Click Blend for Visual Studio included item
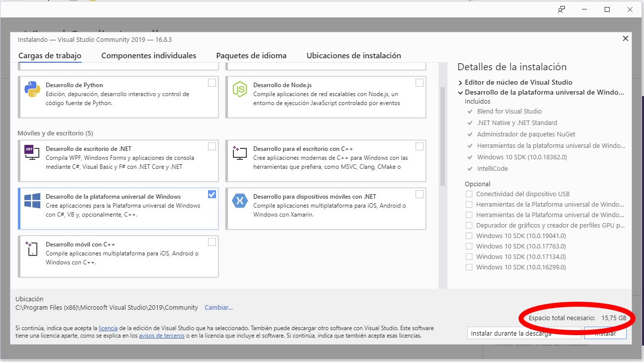This screenshot has height=362, width=644. [x=510, y=112]
